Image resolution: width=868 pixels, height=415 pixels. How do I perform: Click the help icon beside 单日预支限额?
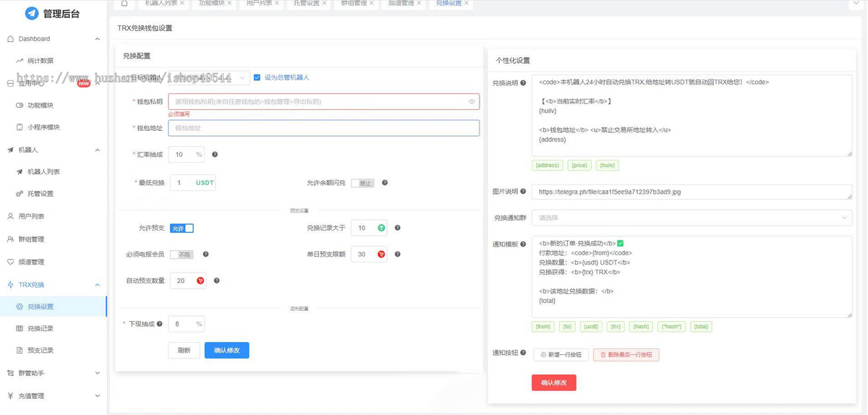tap(398, 254)
